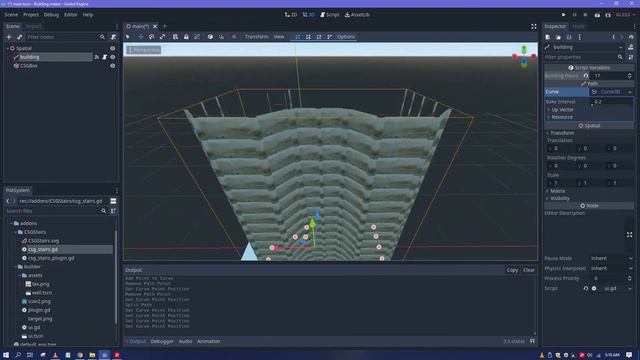Pick the Select Points path tool
The height and width of the screenshot is (360, 640).
click(x=298, y=37)
